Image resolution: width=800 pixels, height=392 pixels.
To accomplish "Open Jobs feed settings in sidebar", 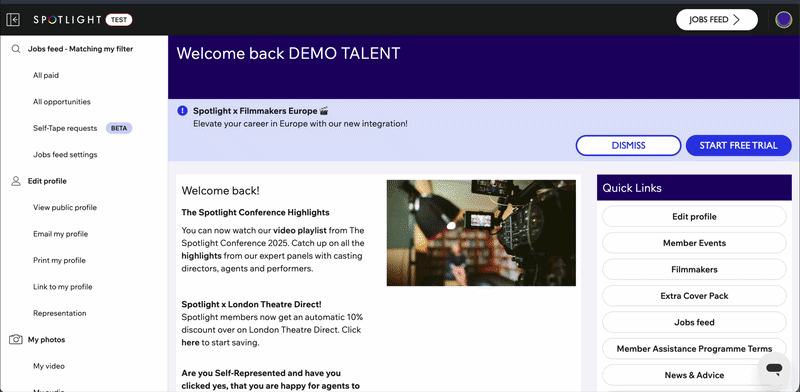I will coord(65,155).
